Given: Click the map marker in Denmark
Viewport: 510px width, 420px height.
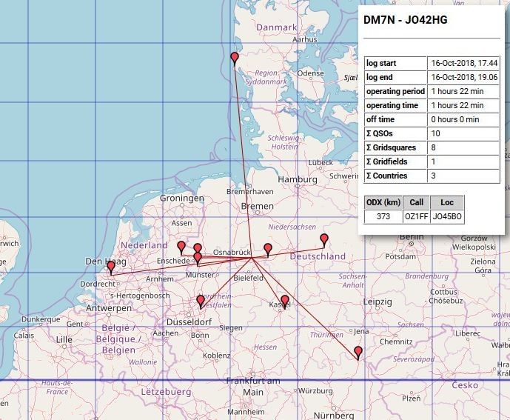Looking at the screenshot, I should tap(235, 59).
